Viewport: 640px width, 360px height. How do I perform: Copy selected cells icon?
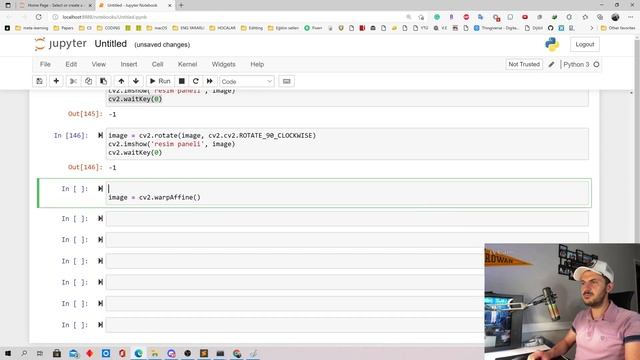coord(88,81)
